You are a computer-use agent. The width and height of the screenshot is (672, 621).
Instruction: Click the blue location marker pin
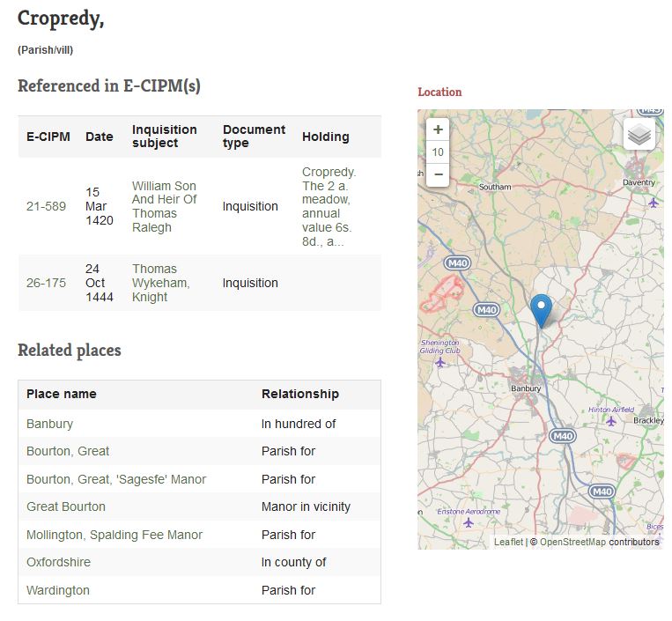[542, 311]
